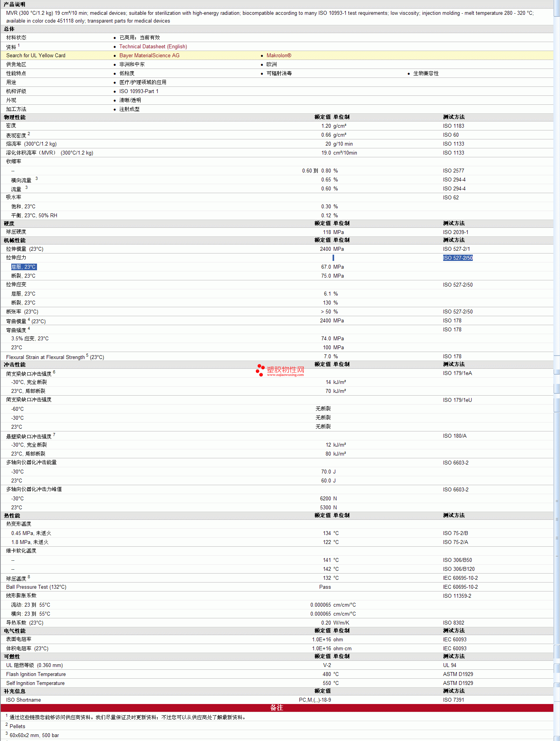Click the '物理性能' section header
The height and width of the screenshot is (741, 560).
click(15, 118)
